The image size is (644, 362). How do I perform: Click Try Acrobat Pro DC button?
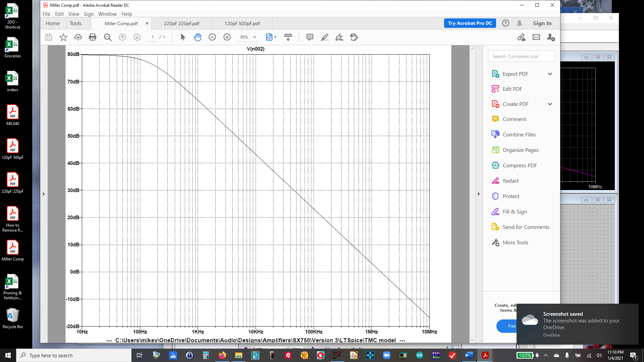point(470,23)
